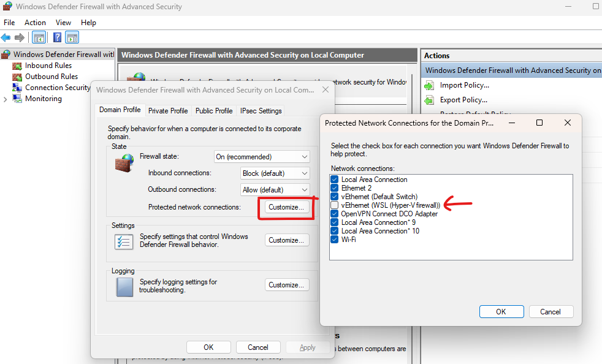The width and height of the screenshot is (602, 364).
Task: Click Customize button in Logging section
Action: coord(286,285)
